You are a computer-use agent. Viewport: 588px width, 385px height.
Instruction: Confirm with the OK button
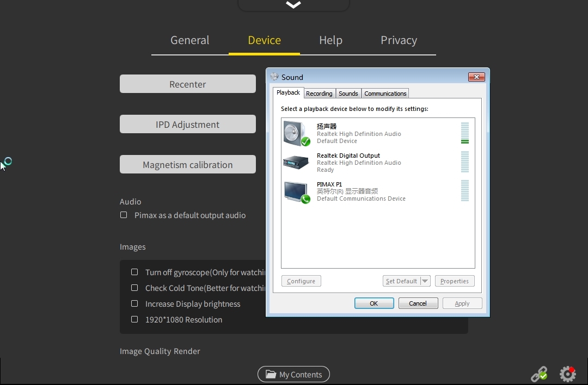(374, 303)
